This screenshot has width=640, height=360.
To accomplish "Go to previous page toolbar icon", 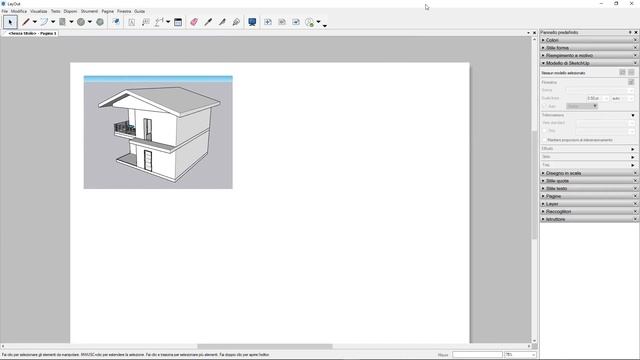I will [282, 22].
